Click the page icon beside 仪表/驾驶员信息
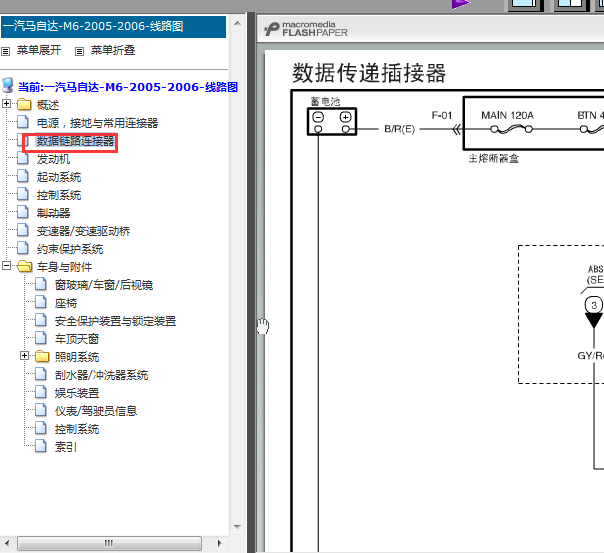The width and height of the screenshot is (604, 553). tap(41, 410)
